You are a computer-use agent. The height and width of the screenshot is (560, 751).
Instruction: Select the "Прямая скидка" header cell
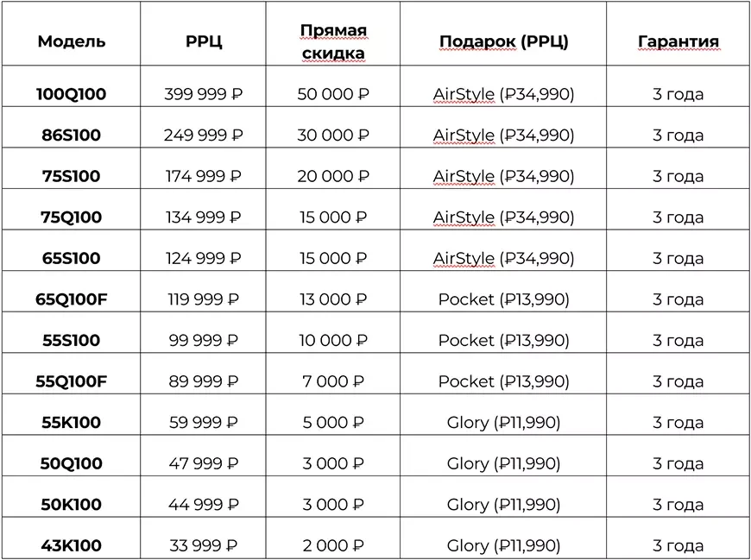point(333,41)
